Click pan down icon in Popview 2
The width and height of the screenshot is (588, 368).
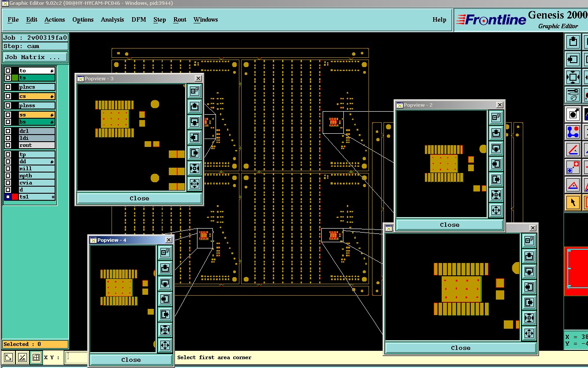[x=496, y=148]
